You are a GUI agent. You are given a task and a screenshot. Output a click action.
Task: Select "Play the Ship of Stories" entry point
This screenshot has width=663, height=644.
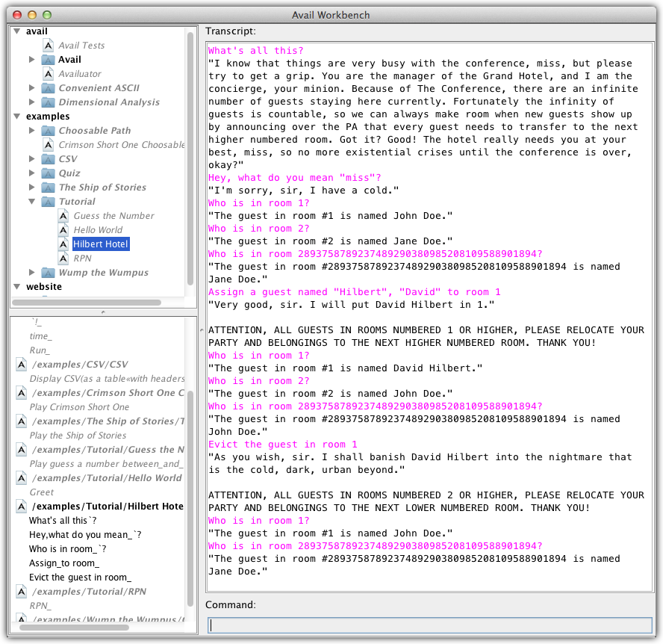coord(78,436)
